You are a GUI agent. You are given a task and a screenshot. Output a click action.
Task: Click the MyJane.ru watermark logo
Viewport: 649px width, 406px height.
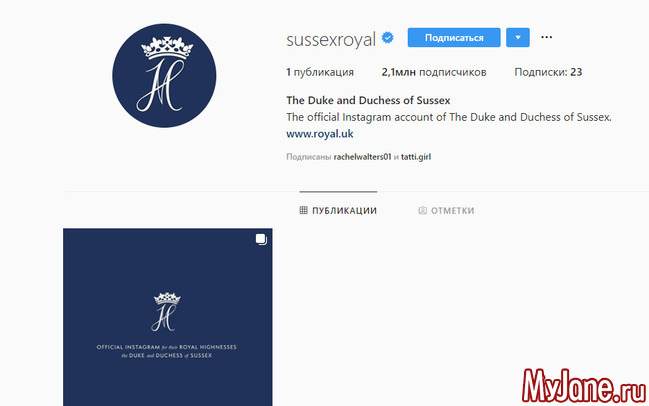coord(584,386)
